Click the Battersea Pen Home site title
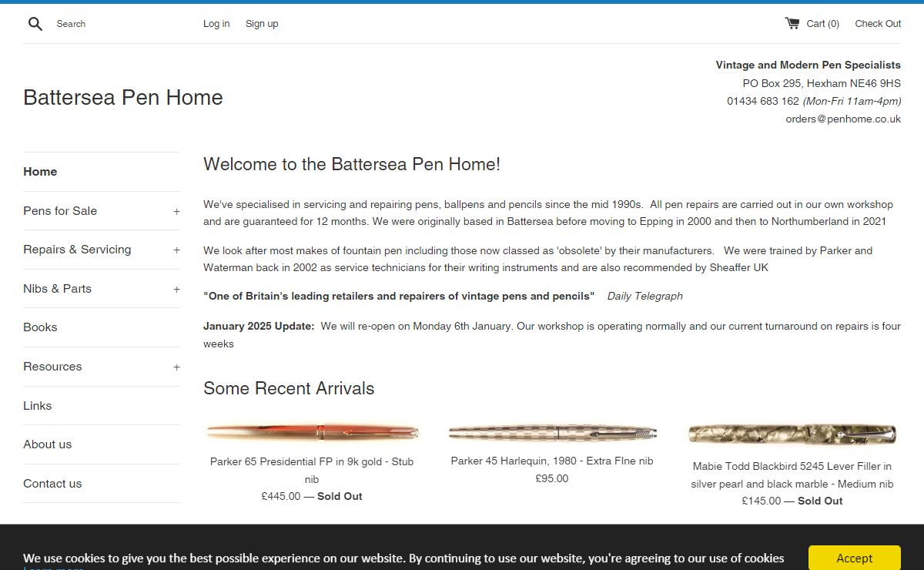This screenshot has width=924, height=570. (123, 97)
